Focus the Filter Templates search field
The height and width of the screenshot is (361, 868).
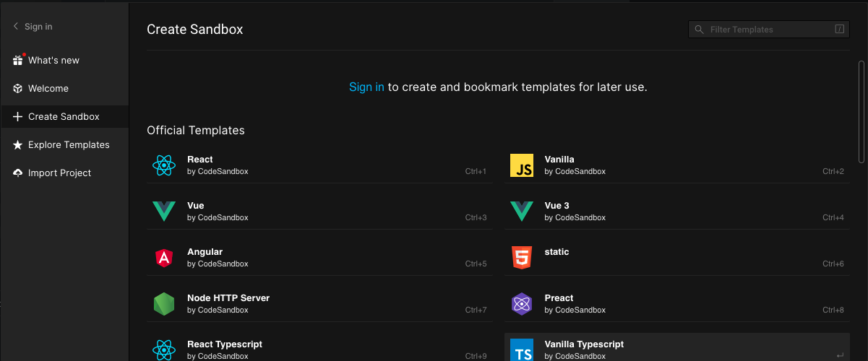tap(766, 30)
